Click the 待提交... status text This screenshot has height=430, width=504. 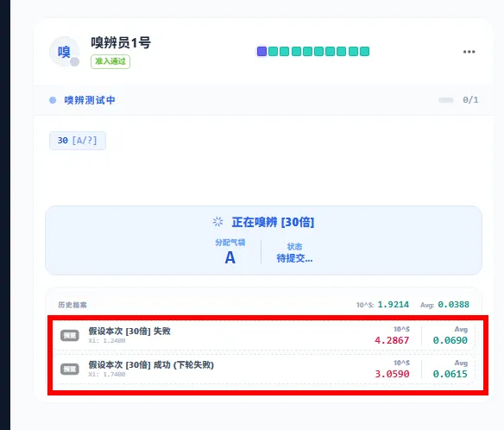294,258
